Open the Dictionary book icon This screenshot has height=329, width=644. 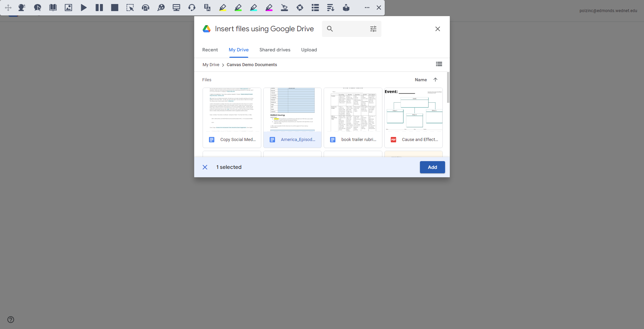click(53, 8)
